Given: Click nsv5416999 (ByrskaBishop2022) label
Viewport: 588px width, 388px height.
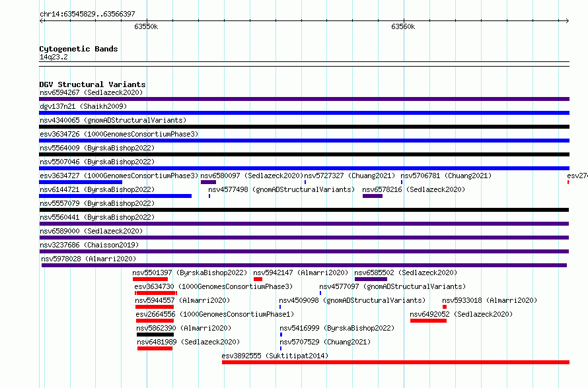Looking at the screenshot, I should 337,328.
